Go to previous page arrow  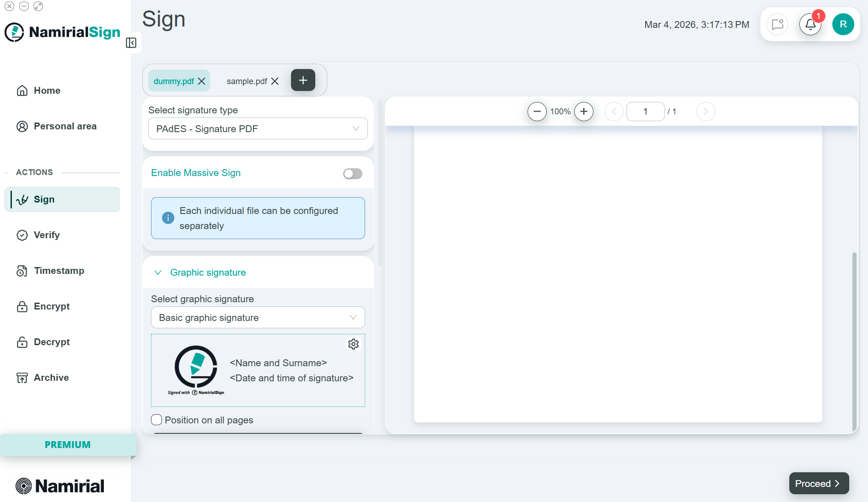pos(614,112)
